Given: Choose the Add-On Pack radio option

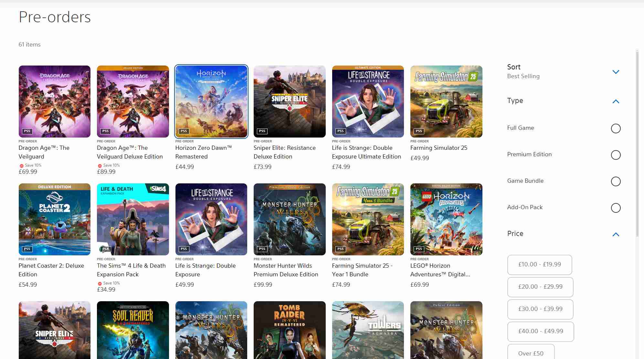Looking at the screenshot, I should click(x=616, y=208).
